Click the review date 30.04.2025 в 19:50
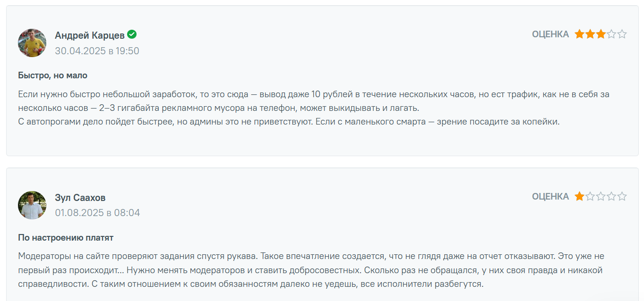 [x=97, y=51]
